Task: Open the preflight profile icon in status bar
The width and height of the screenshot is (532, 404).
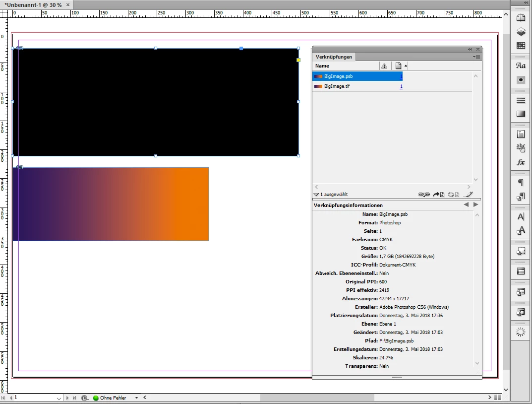Action: [84, 398]
